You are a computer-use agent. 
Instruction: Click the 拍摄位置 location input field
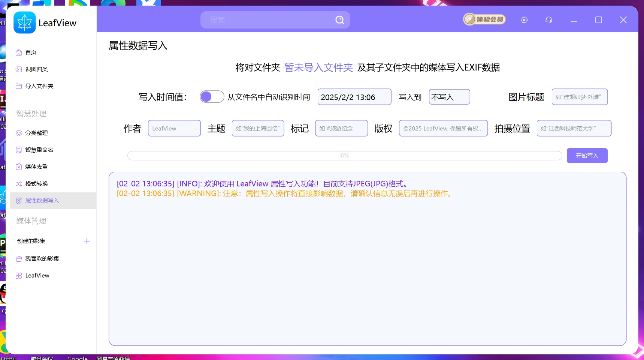(574, 128)
